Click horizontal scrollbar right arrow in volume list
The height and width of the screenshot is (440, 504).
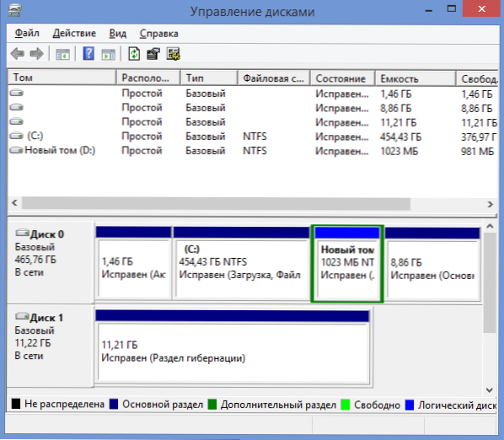click(491, 204)
